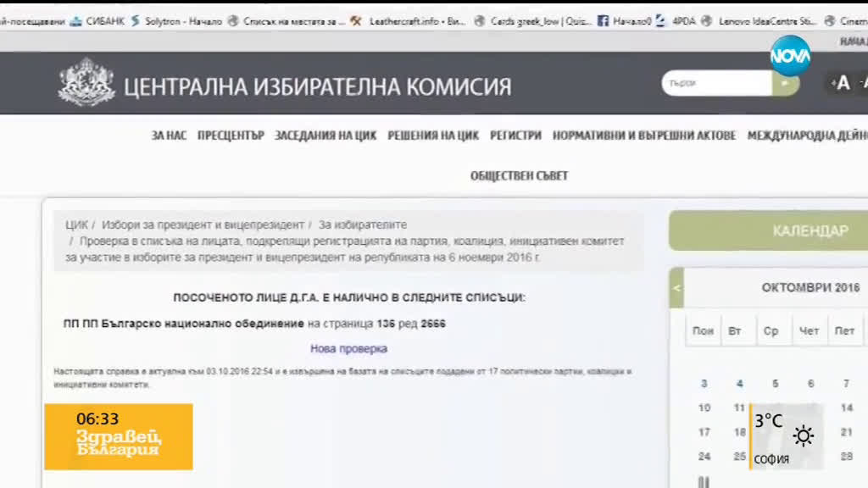Click ОКТОМВРИ 2016 month title

click(x=810, y=288)
